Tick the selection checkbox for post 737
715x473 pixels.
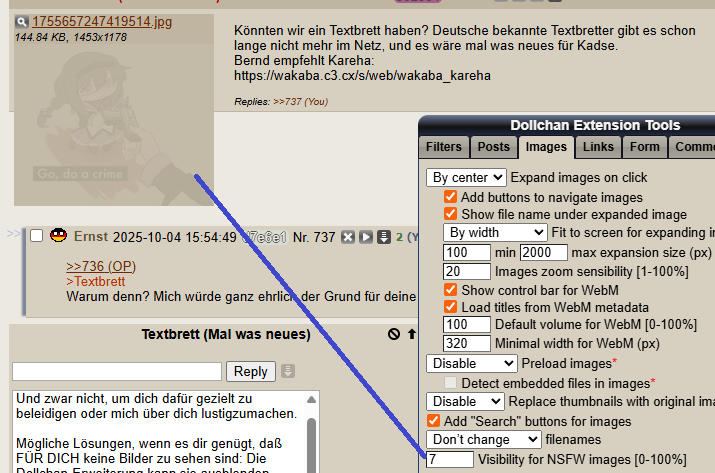click(37, 236)
